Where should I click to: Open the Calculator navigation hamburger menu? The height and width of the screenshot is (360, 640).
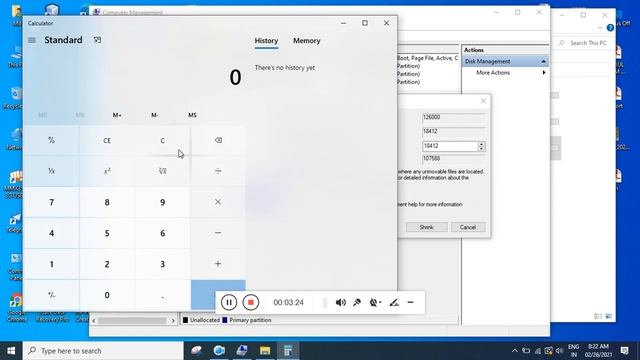(x=32, y=40)
